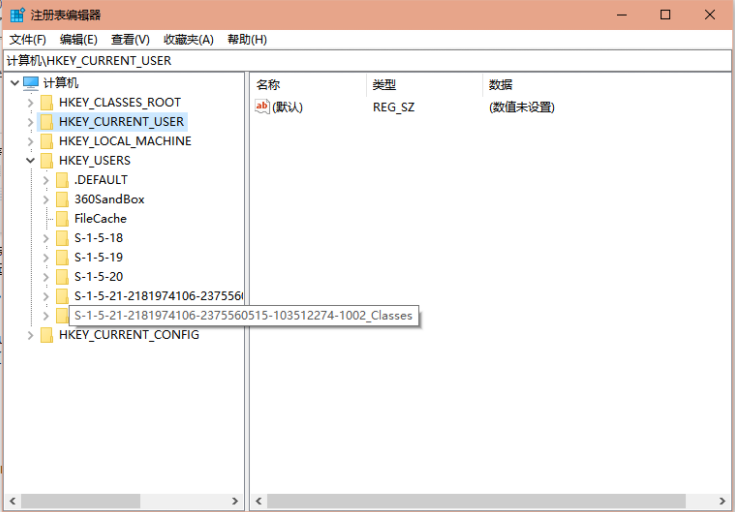Click the HKEY_CURRENT_USER folder icon
735x512 pixels.
point(47,122)
